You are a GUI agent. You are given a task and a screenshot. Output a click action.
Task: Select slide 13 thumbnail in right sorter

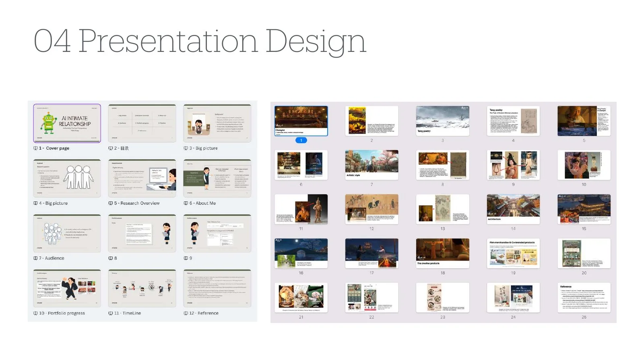pyautogui.click(x=443, y=210)
